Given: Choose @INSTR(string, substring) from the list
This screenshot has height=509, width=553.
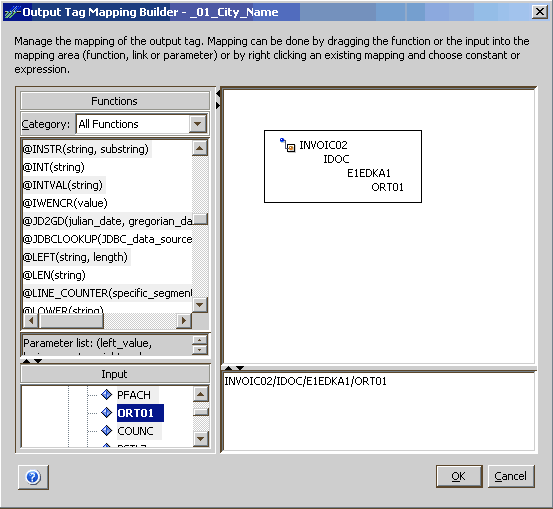Looking at the screenshot, I should pos(86,149).
